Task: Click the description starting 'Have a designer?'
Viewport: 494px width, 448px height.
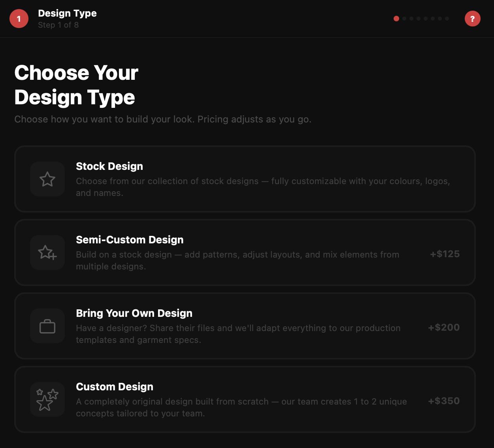Action: click(238, 334)
